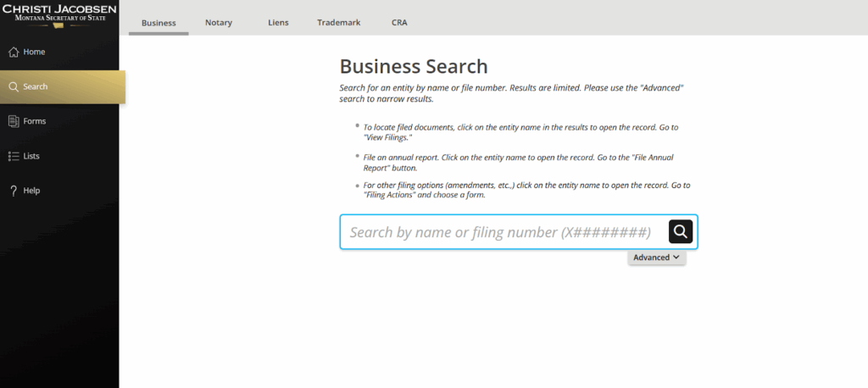Click the Lists text label in the sidebar

coord(31,157)
